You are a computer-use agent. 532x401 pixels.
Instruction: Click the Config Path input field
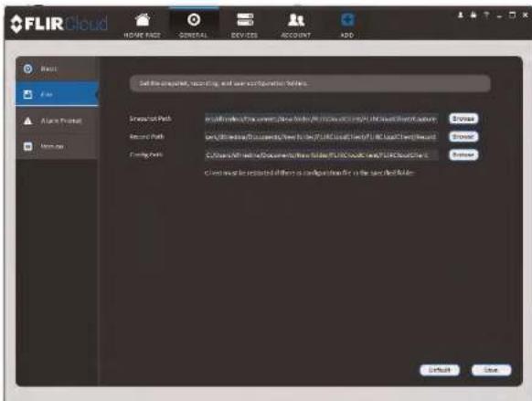tap(321, 155)
